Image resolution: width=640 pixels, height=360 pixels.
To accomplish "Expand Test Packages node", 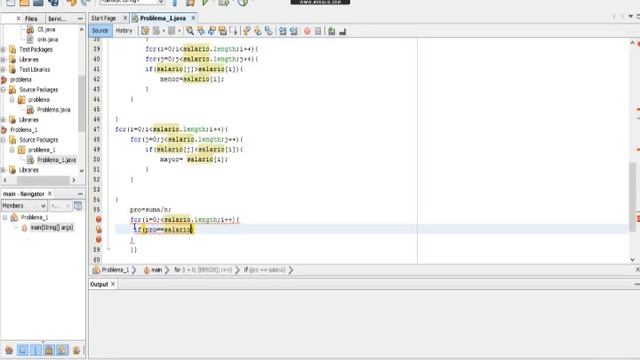I will (4, 49).
